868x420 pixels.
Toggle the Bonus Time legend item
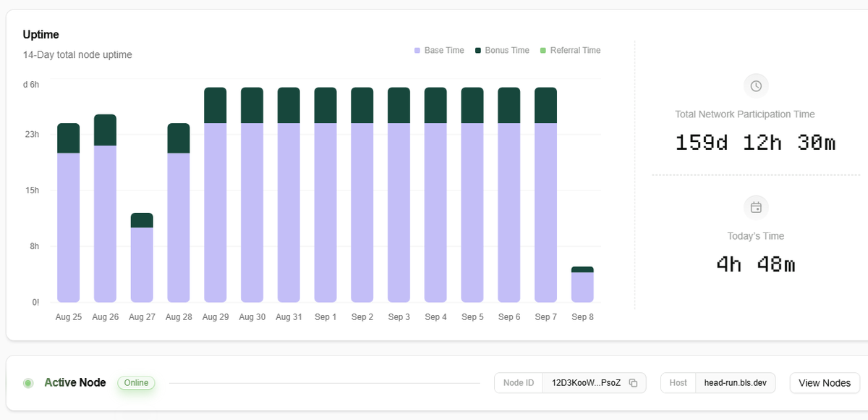[x=502, y=51]
